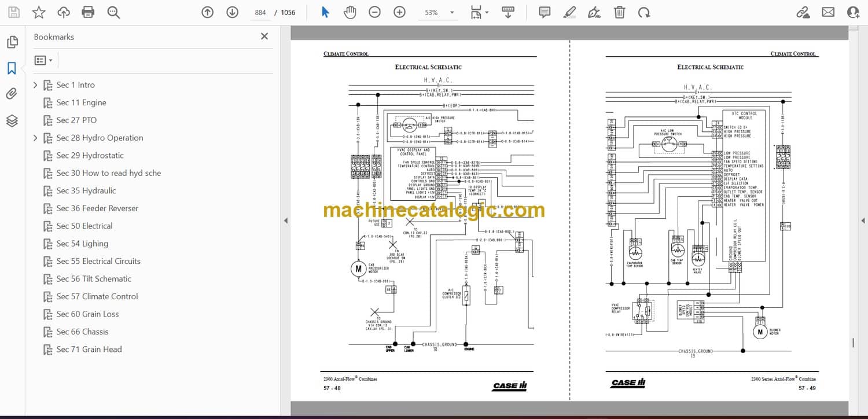
Task: Select Sec 35 Hydraulic bookmark
Action: tap(86, 191)
